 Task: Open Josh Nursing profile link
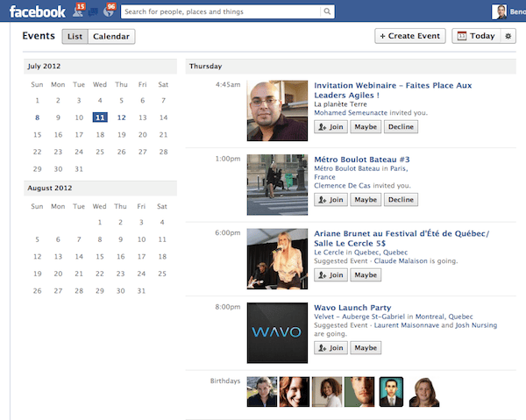pos(476,325)
